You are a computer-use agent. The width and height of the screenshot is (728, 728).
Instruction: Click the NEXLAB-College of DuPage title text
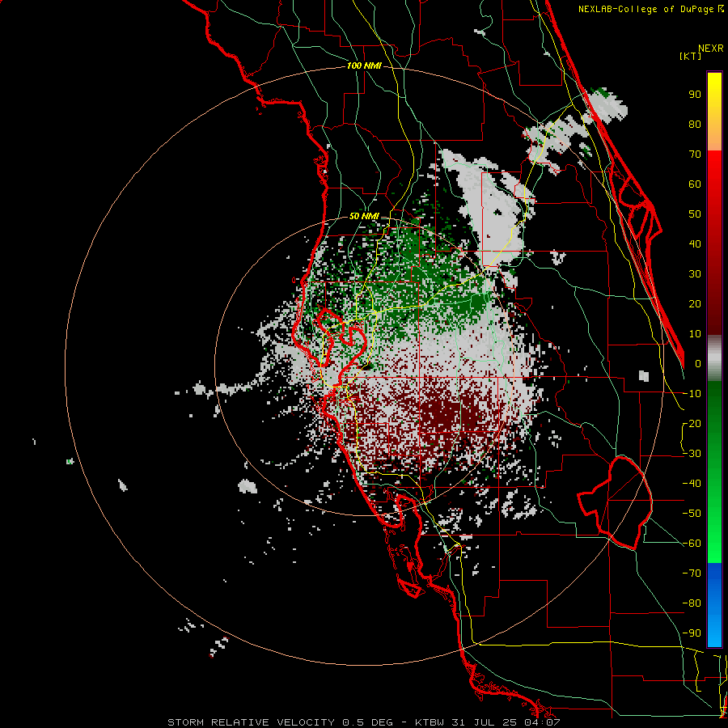click(647, 9)
